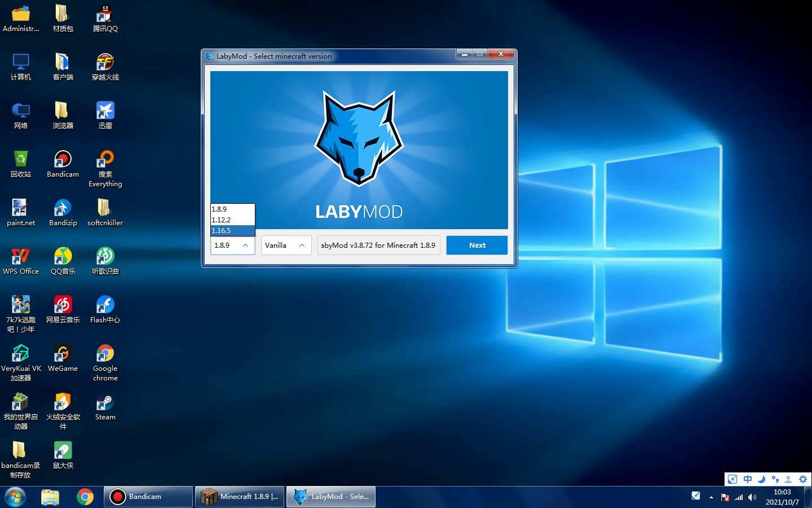Click the LabyMod version description field
Image resolution: width=812 pixels, height=508 pixels.
pyautogui.click(x=378, y=245)
